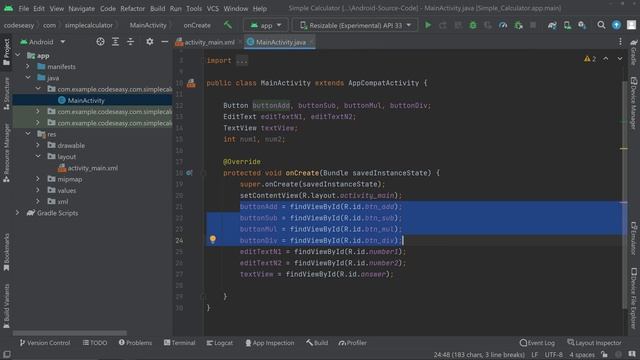
Task: Click the onCreate breadcrumb
Action: [197, 25]
